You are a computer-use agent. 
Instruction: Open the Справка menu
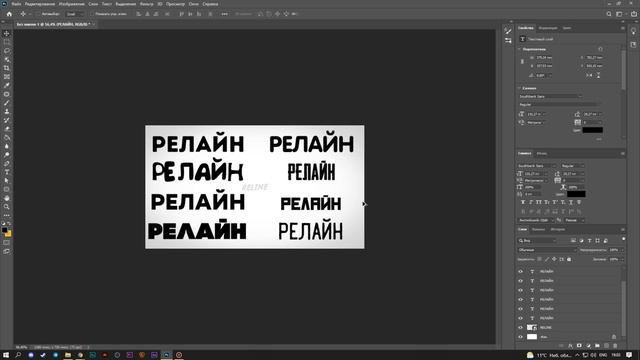pyautogui.click(x=210, y=4)
